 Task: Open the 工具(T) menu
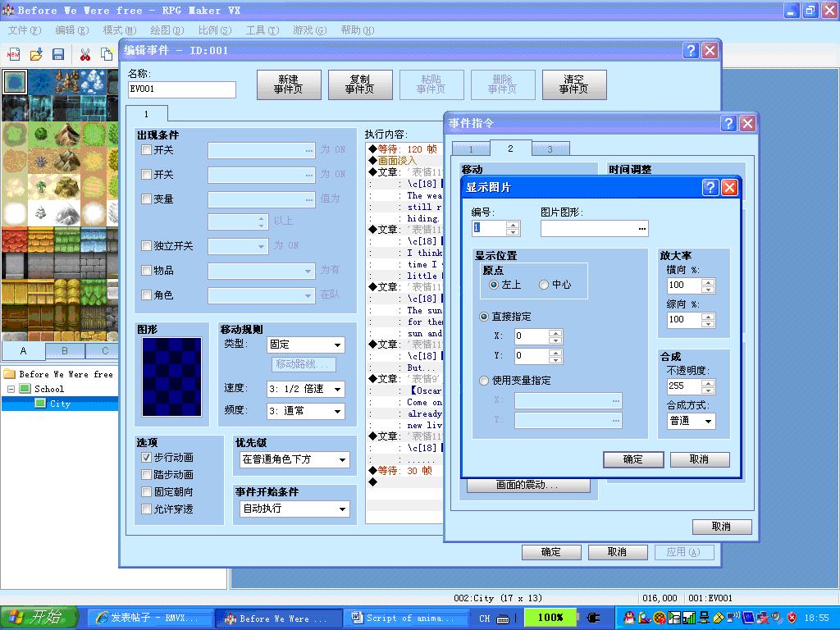262,30
